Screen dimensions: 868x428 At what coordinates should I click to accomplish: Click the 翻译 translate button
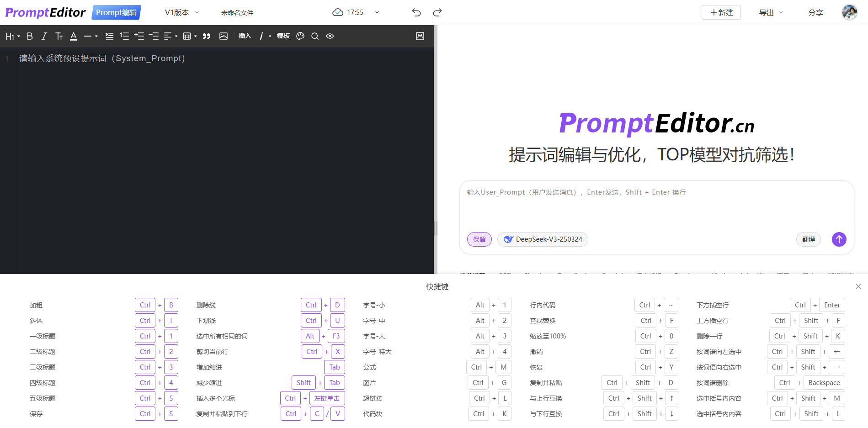pyautogui.click(x=808, y=239)
